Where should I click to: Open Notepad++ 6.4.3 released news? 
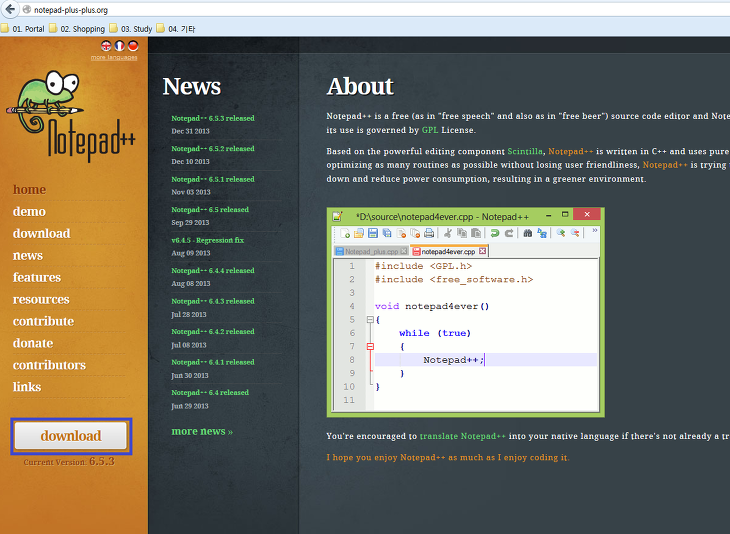213,301
